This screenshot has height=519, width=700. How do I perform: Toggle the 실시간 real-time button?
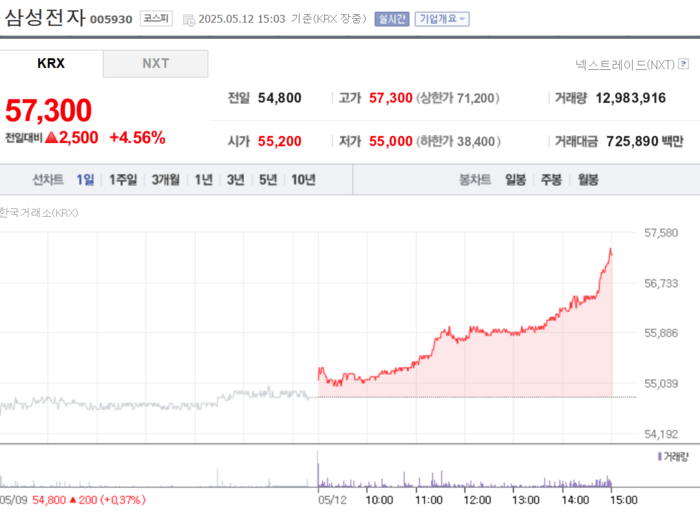pyautogui.click(x=392, y=19)
